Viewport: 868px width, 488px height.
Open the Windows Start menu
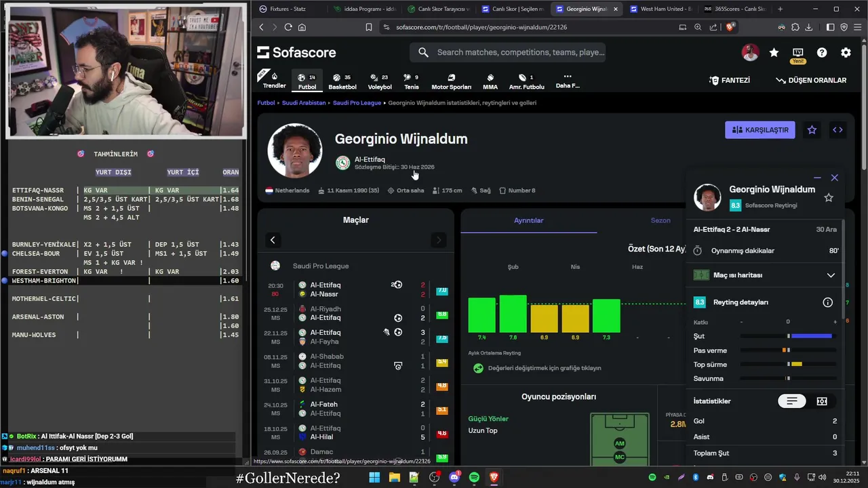(374, 477)
